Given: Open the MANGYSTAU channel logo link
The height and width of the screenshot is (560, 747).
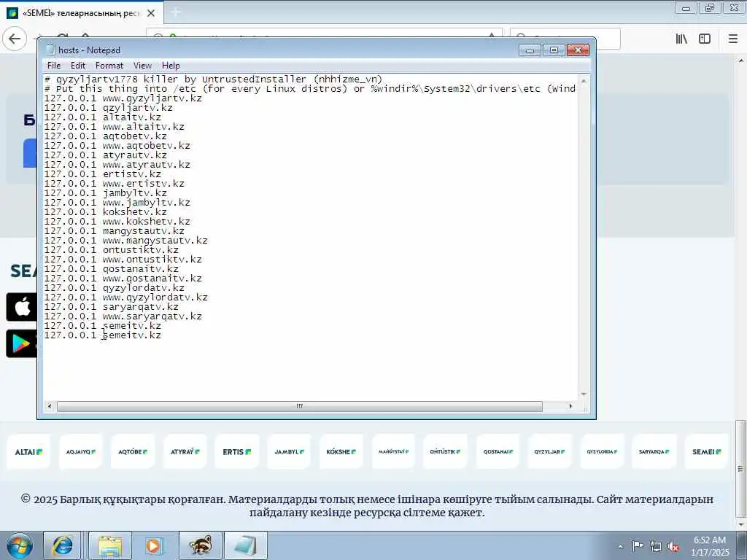Looking at the screenshot, I should [393, 451].
